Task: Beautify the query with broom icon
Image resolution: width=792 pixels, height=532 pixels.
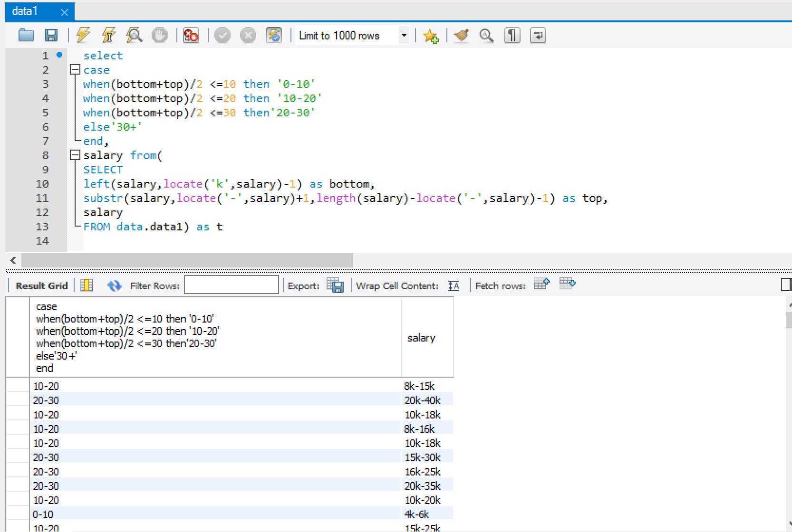Action: [x=461, y=35]
